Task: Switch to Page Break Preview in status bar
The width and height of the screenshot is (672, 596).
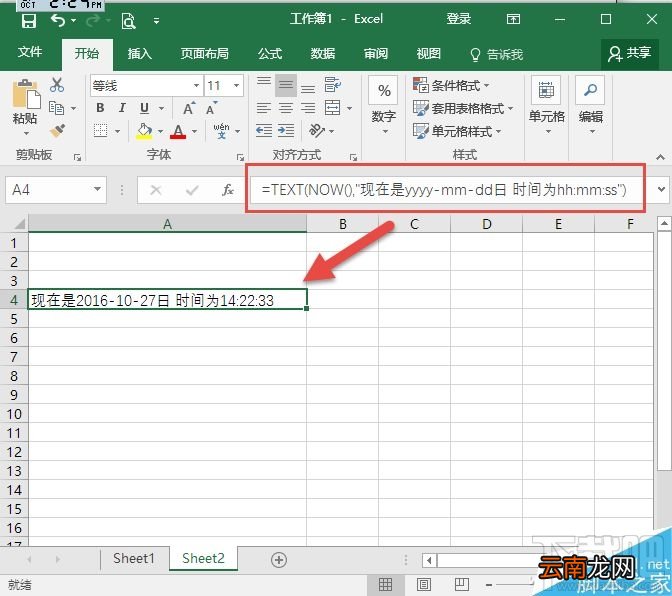Action: (x=462, y=584)
